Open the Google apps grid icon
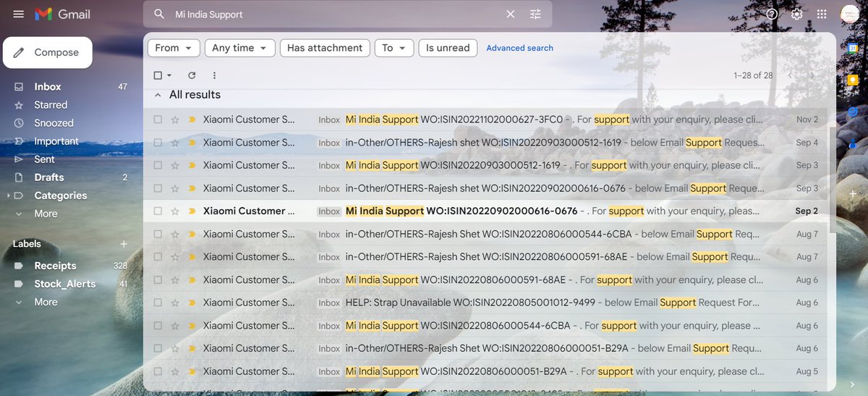Image resolution: width=868 pixels, height=396 pixels. click(822, 14)
